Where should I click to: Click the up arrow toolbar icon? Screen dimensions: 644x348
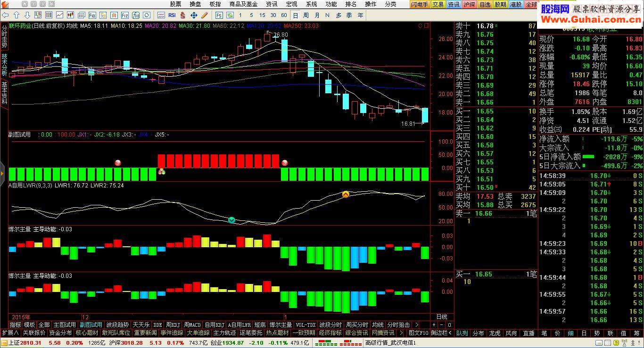[17, 16]
